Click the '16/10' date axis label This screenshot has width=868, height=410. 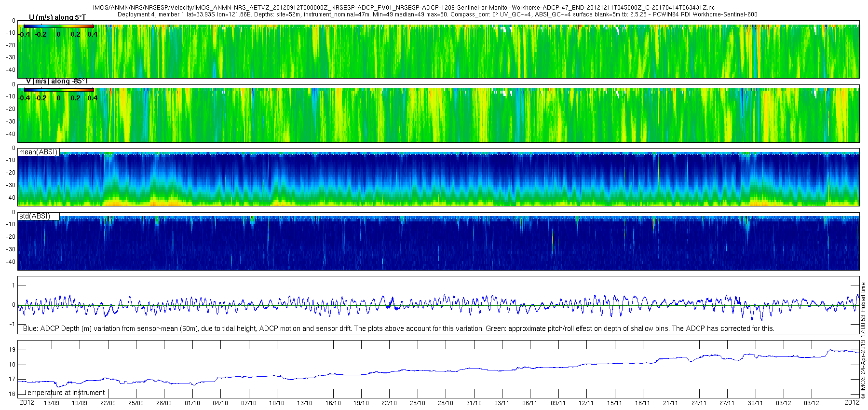click(x=333, y=403)
